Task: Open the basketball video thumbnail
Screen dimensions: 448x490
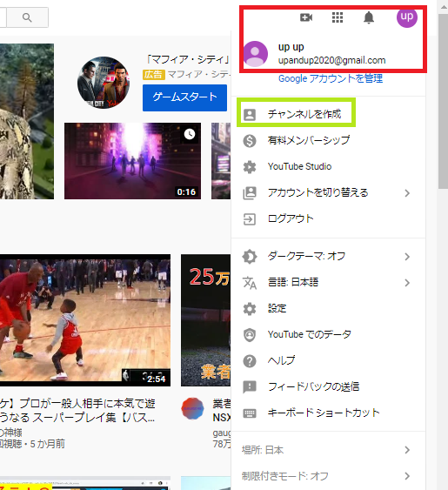Action: click(x=85, y=320)
